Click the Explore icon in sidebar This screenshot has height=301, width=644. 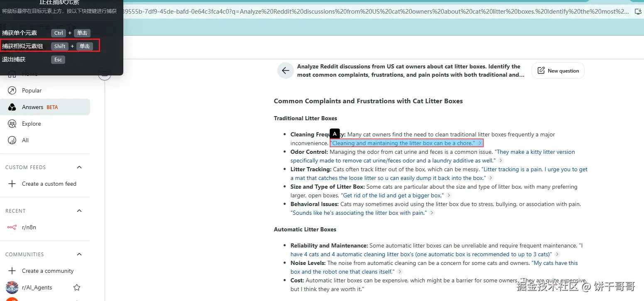[x=12, y=124]
